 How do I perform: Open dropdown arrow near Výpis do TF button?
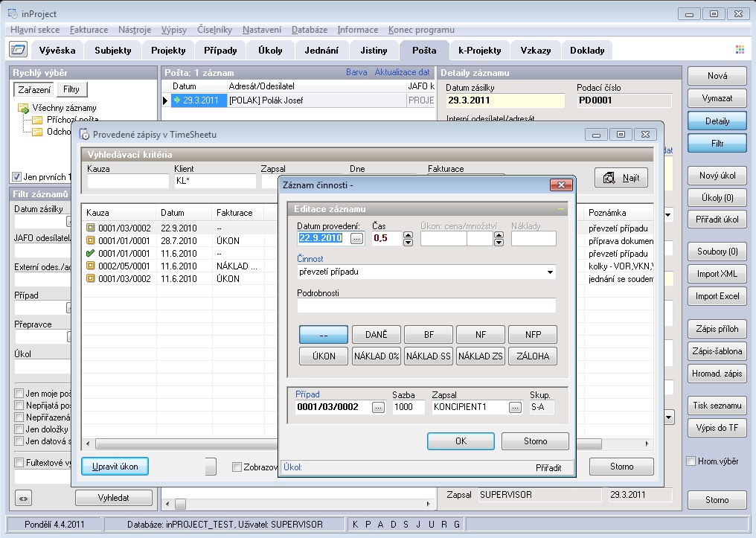[669, 417]
